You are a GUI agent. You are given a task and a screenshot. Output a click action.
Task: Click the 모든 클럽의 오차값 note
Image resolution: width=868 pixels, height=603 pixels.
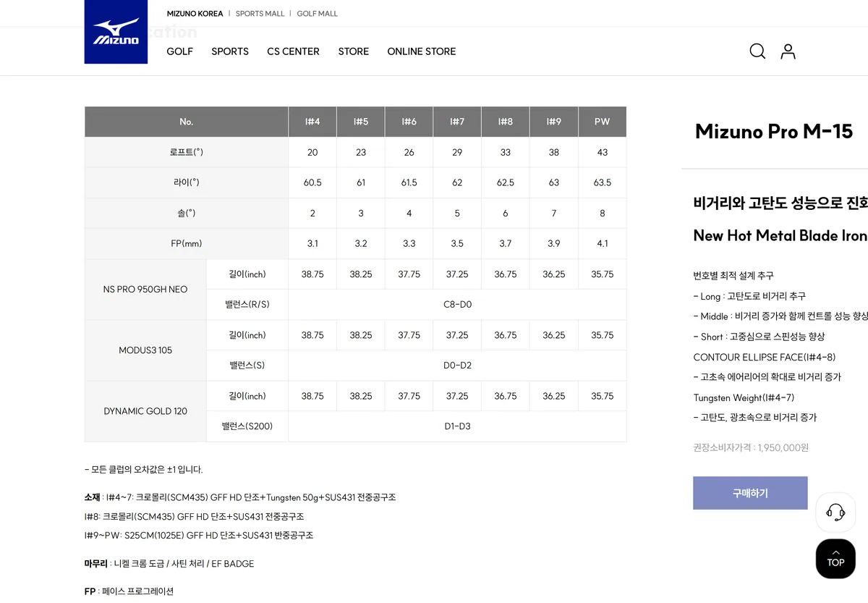coord(144,470)
